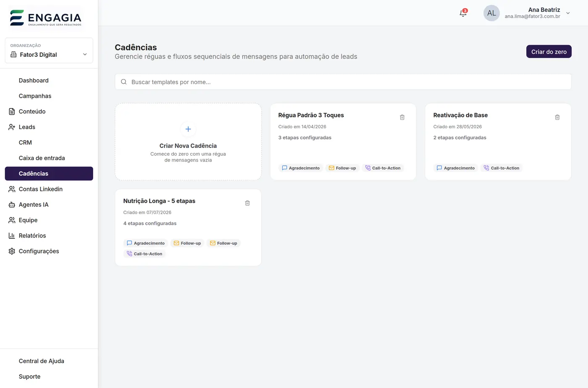Click the AL user avatar

point(491,13)
